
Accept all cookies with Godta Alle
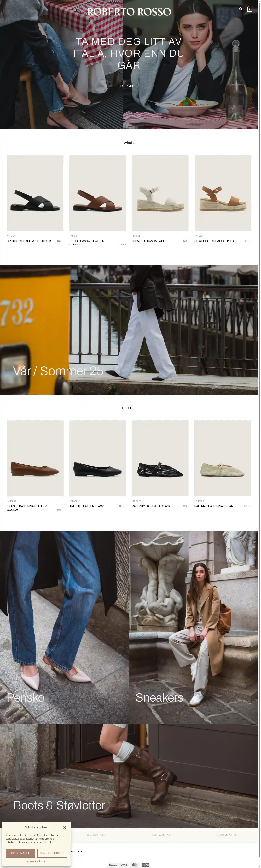20,853
